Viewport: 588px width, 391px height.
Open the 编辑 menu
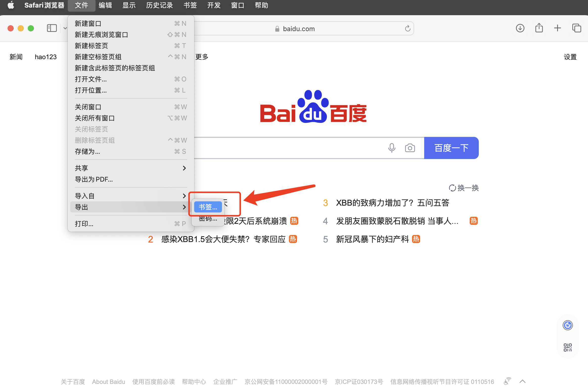click(105, 5)
